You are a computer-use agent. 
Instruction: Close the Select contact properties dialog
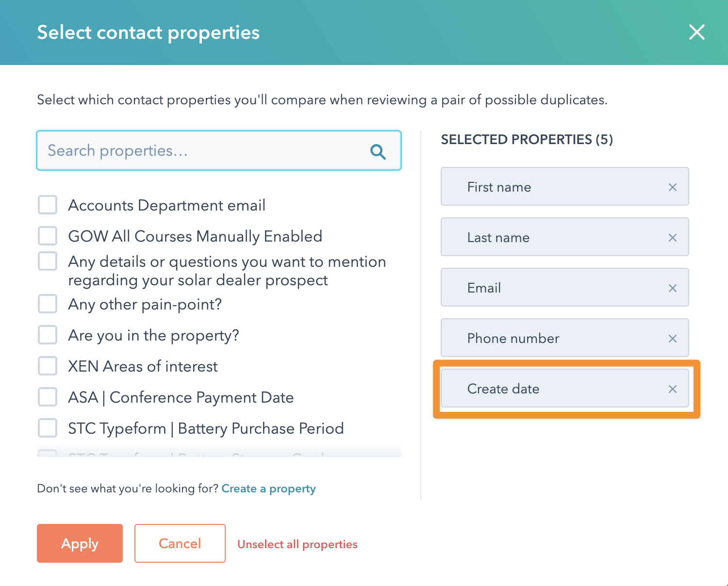coord(696,32)
